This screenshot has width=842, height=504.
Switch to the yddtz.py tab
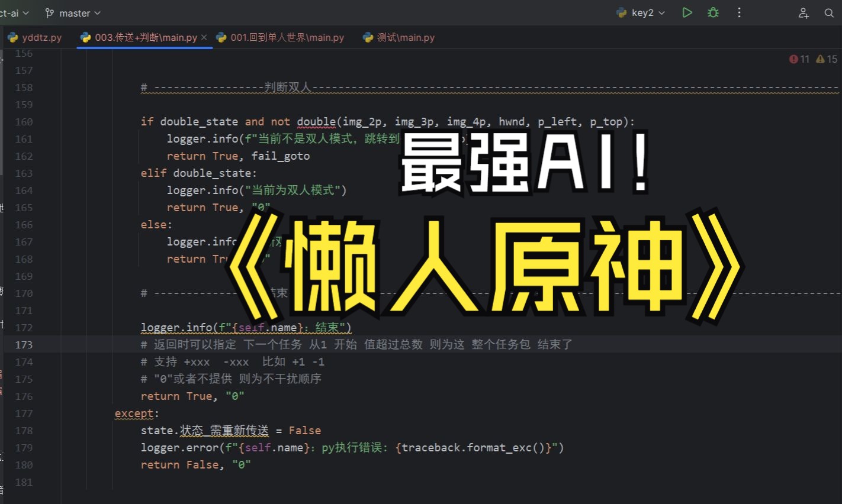(35, 37)
